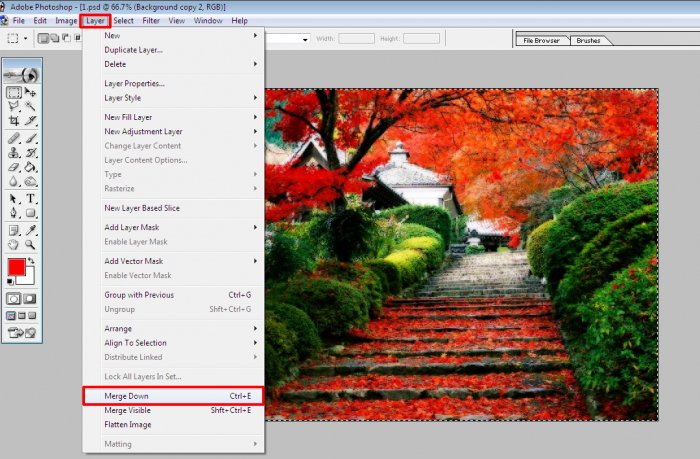700x459 pixels.
Task: Select the Crop tool
Action: coord(13,121)
